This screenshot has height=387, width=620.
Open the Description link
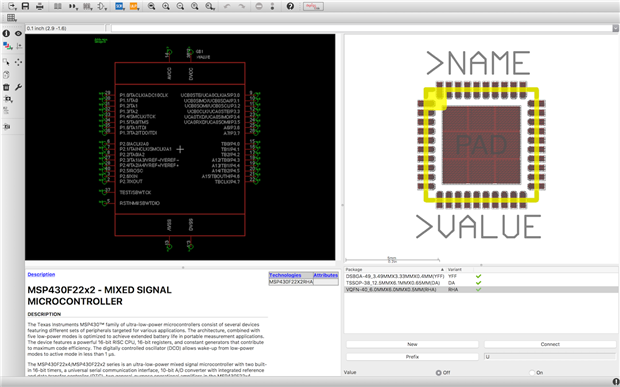[41, 274]
